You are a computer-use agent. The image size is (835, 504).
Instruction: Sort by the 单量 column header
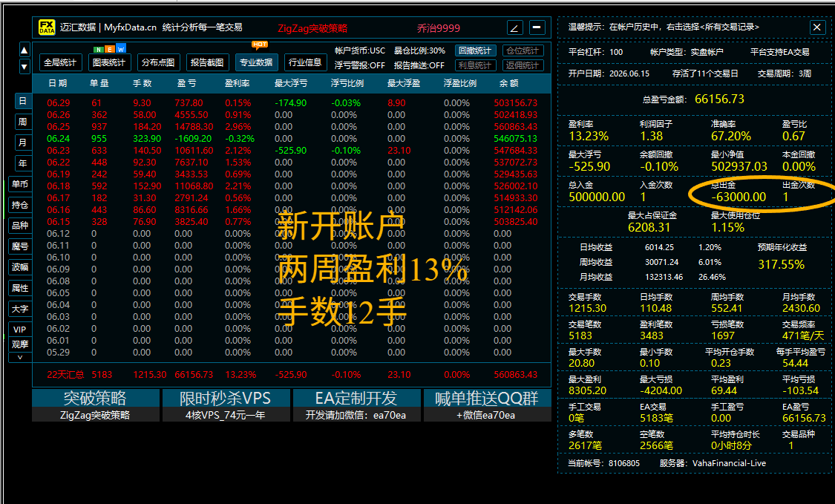(x=99, y=83)
